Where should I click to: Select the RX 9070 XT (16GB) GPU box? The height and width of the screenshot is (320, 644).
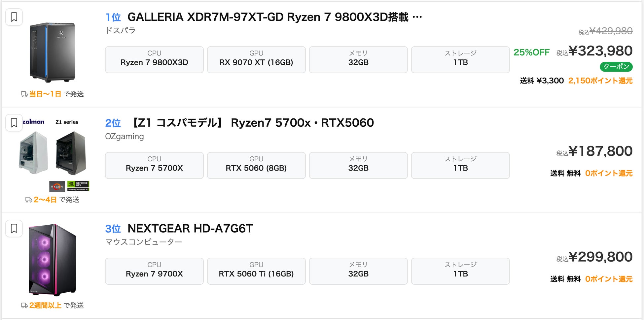256,59
